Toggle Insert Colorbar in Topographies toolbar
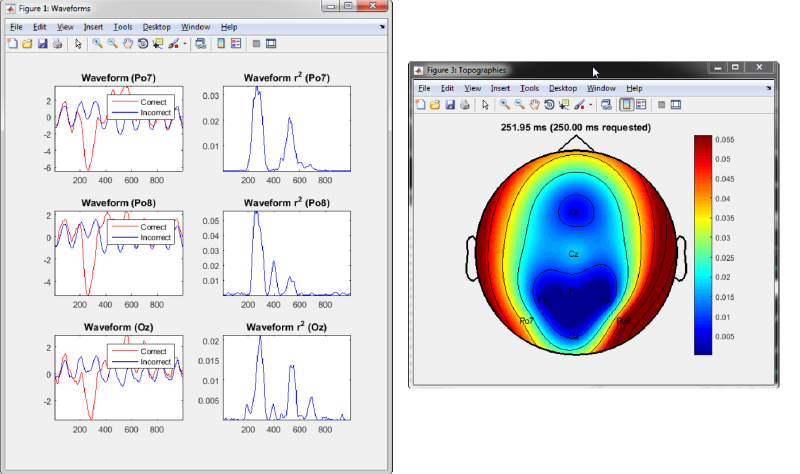 click(627, 105)
